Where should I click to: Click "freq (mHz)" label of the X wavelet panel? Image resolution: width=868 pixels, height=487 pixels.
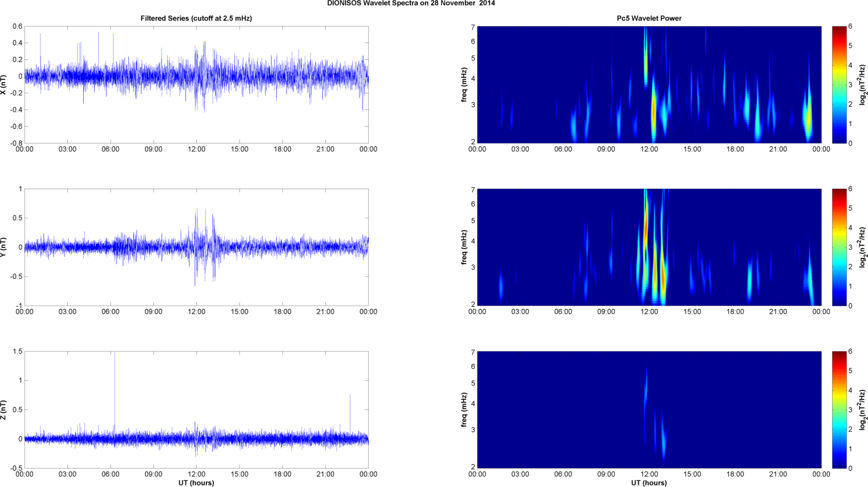coord(465,84)
